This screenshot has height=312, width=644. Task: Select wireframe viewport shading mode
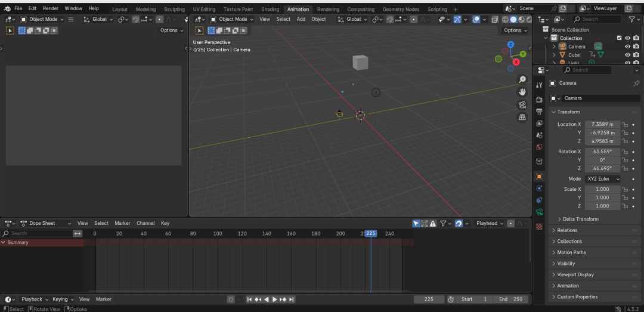click(x=506, y=19)
